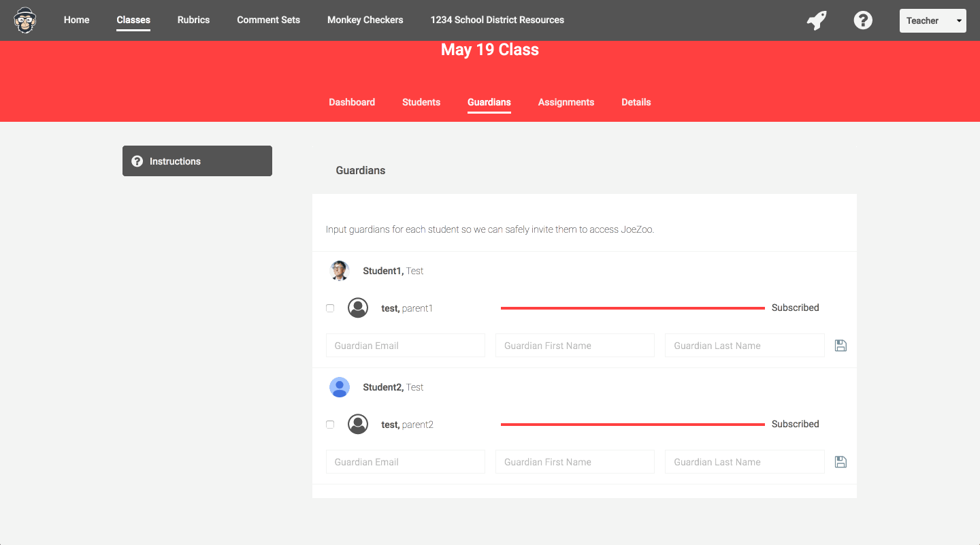Screen dimensions: 980x545
Task: Check the box next to test, parent2
Action: (330, 425)
